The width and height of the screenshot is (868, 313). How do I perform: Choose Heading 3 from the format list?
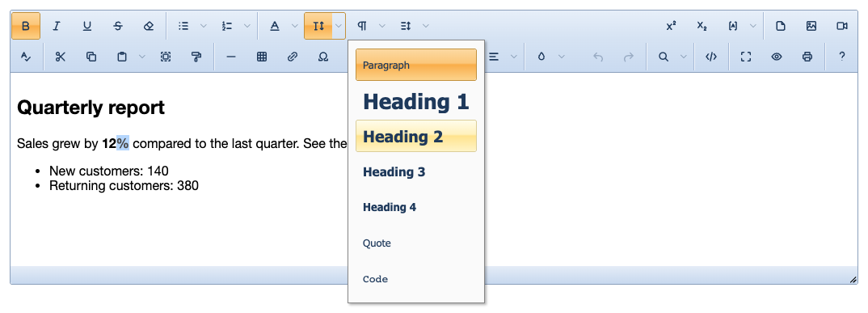click(415, 172)
